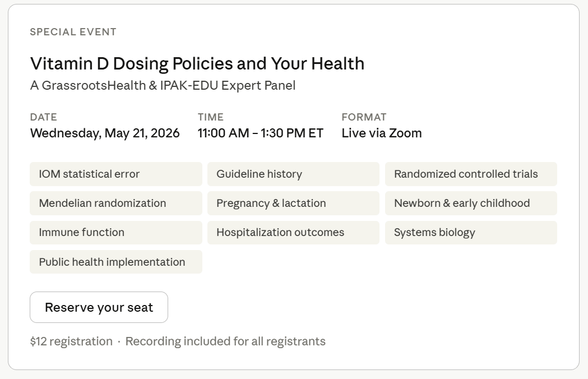Select the IOM statistical error topic chip
The width and height of the screenshot is (588, 379).
tap(116, 174)
